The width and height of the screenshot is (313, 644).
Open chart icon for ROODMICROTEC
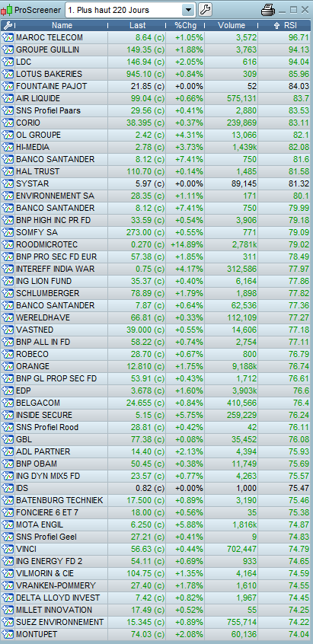(x=8, y=244)
